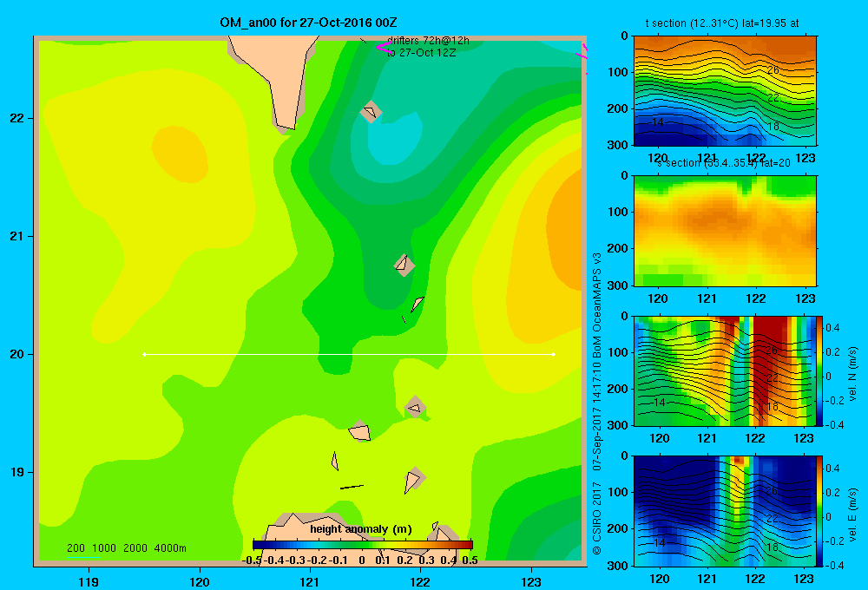Open the salinity section plot

point(725,230)
